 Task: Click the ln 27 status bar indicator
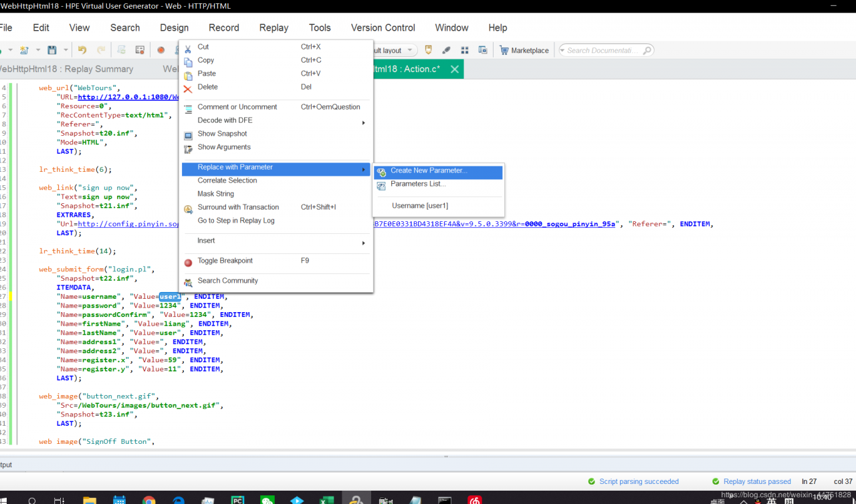[809, 481]
